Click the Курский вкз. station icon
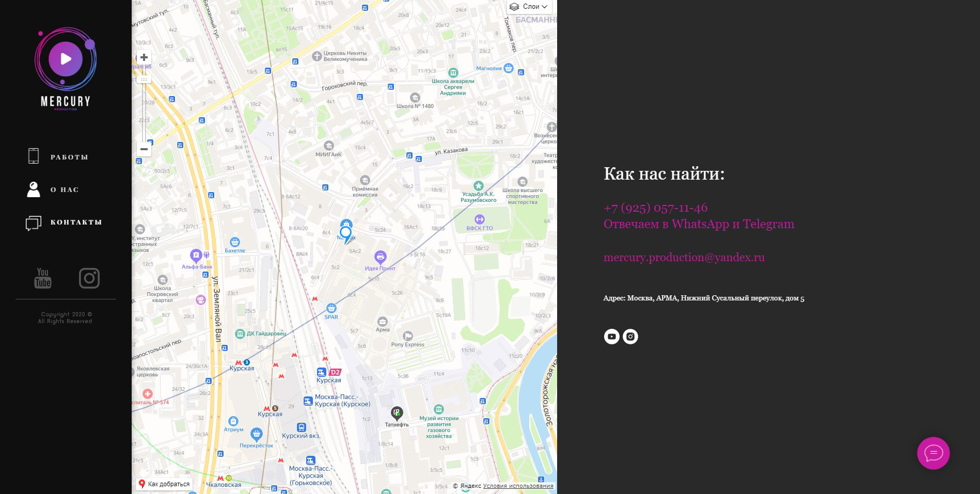The width and height of the screenshot is (980, 494). point(302,427)
